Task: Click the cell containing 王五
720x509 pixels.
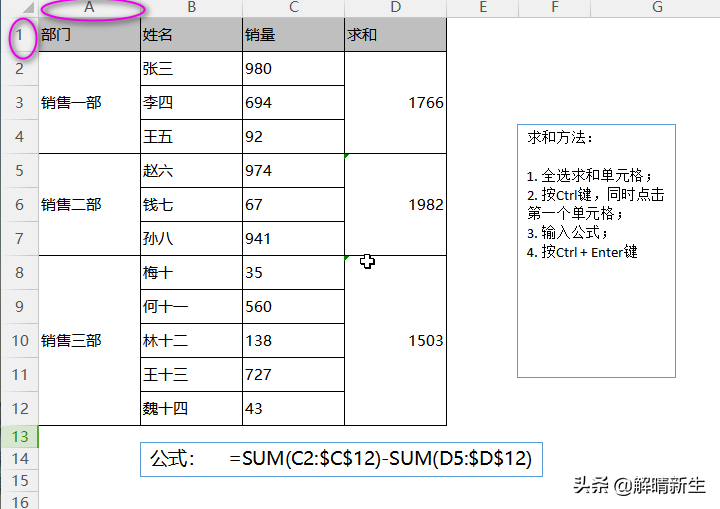Action: coord(191,136)
